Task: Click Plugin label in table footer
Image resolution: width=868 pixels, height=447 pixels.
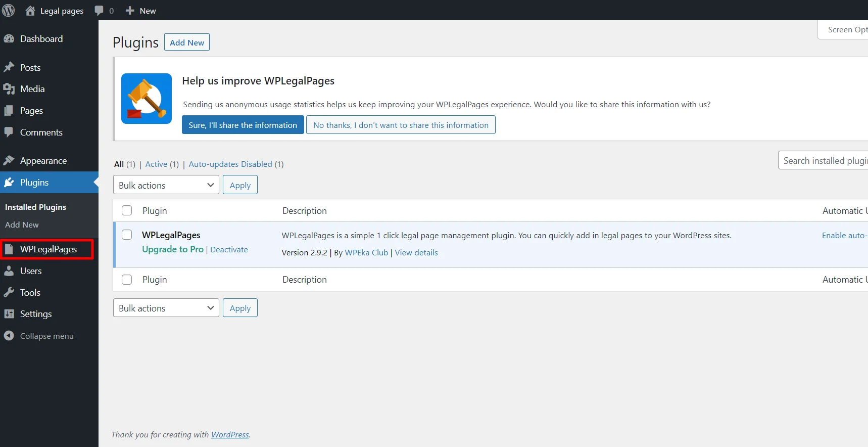Action: [155, 280]
